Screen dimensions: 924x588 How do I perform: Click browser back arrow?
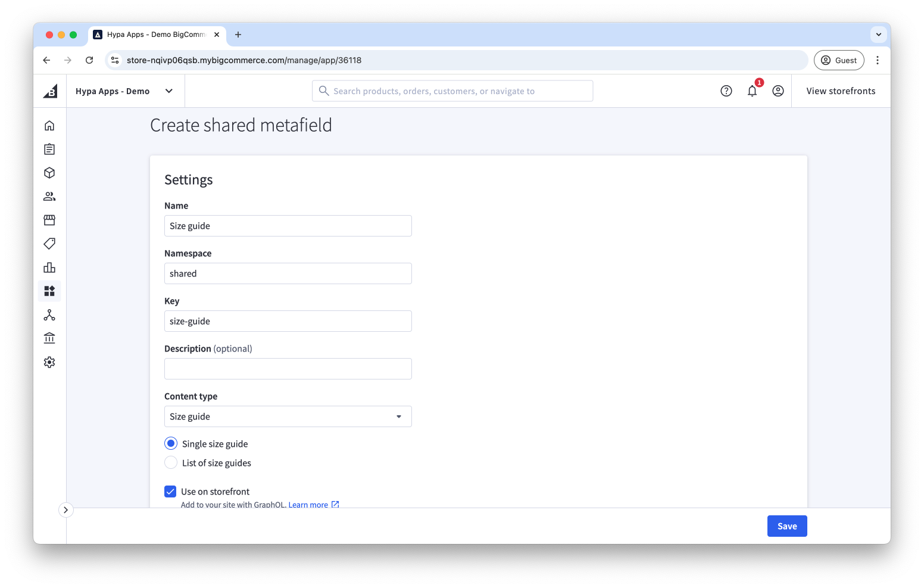coord(46,60)
